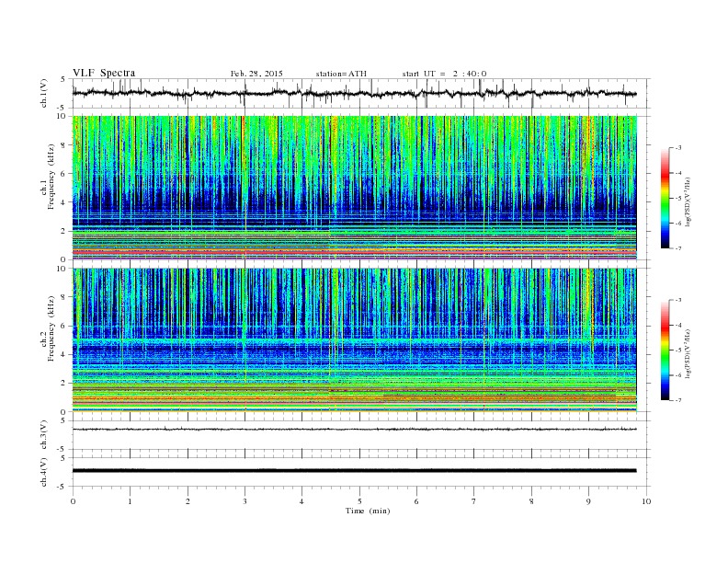This screenshot has height=563, width=728.
Task: Click the time axis tick label '0'
Action: [x=73, y=501]
